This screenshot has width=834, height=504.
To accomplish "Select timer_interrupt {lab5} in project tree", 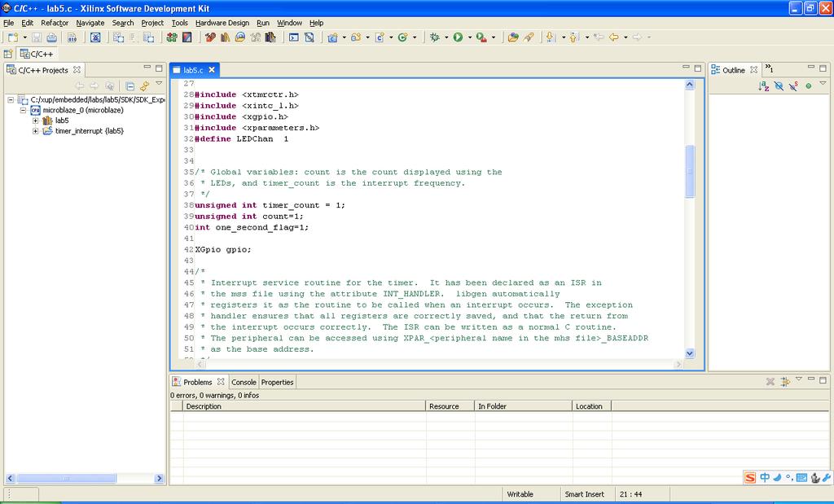I will point(89,131).
